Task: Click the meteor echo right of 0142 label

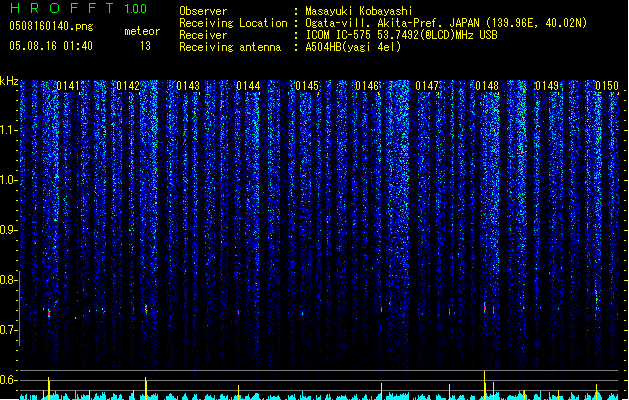Action: pyautogui.click(x=146, y=309)
